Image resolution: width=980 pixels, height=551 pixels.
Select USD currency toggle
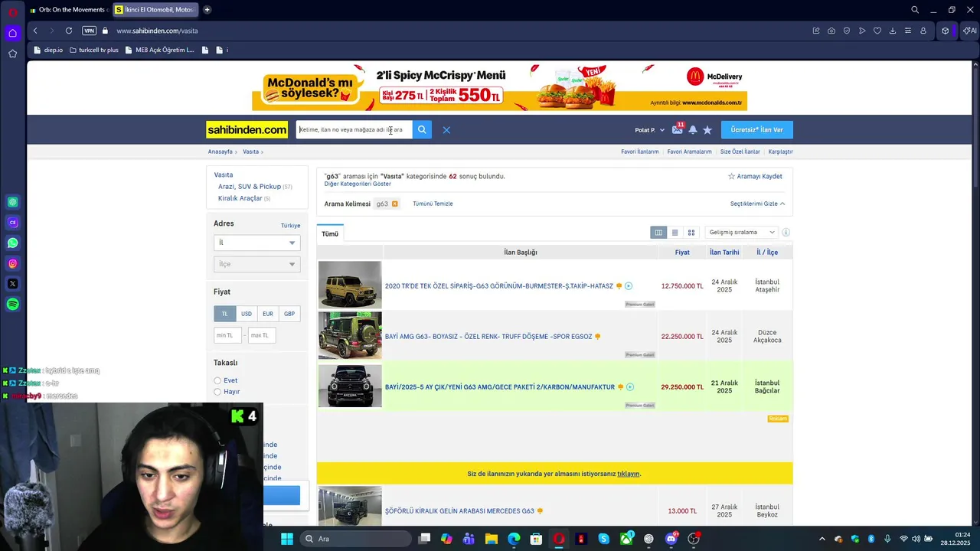[x=247, y=314]
